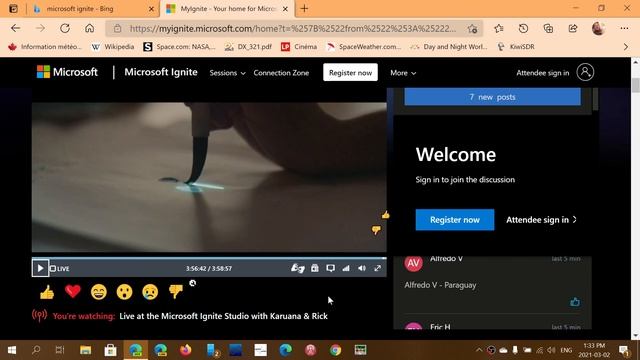Image resolution: width=640 pixels, height=360 pixels.
Task: Click Register now in the Welcome panel
Action: [x=455, y=220]
